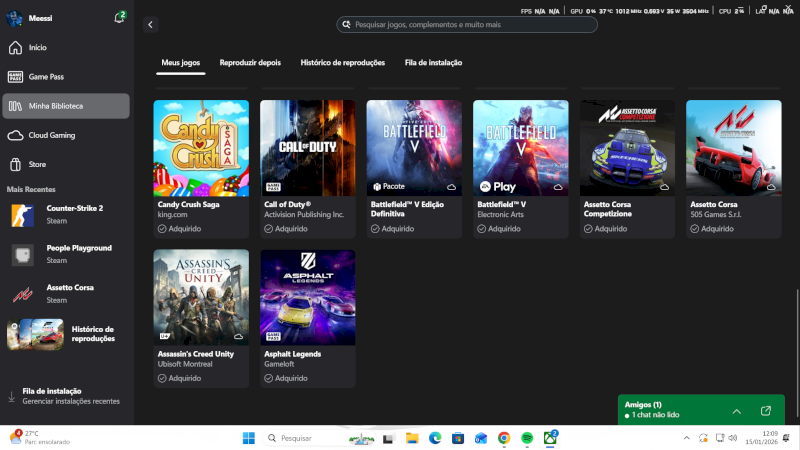Open the Candy Crush Saga game tile

201,147
